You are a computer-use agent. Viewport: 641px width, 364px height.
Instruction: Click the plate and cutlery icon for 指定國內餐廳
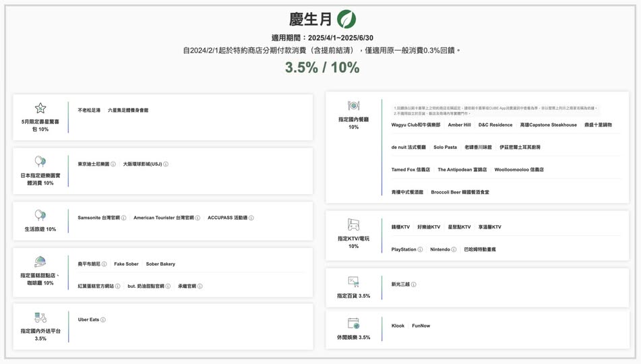pyautogui.click(x=353, y=106)
